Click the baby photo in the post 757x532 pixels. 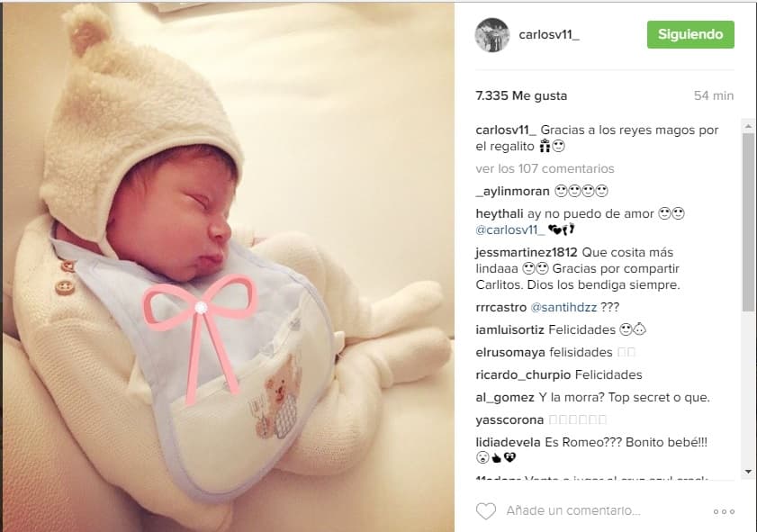(228, 267)
